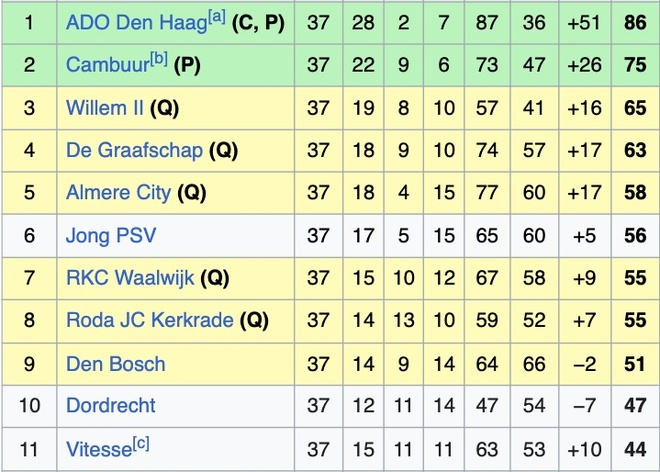Follow the De Graafschap link
Screen dimensions: 660x472
[134, 150]
